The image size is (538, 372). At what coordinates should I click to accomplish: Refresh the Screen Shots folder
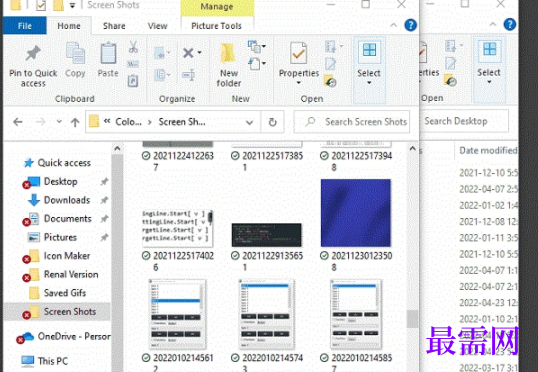272,122
